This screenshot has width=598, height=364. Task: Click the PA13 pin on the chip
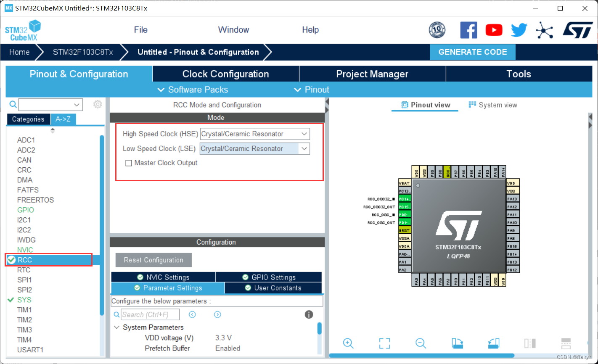click(x=513, y=199)
